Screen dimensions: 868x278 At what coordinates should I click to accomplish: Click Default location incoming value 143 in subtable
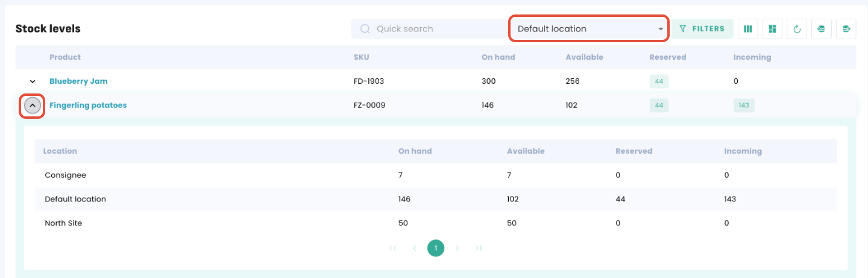[x=730, y=199]
